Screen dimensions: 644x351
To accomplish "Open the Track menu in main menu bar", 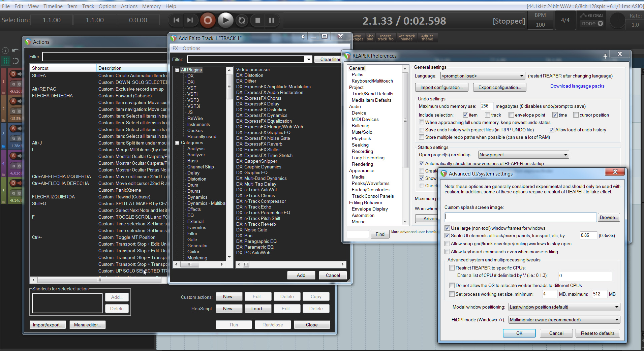I will click(88, 6).
